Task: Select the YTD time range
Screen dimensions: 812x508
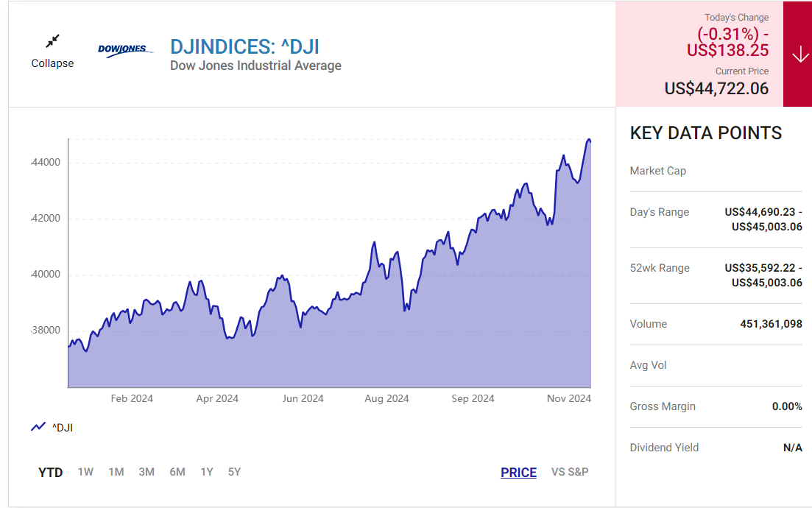Action: [50, 472]
